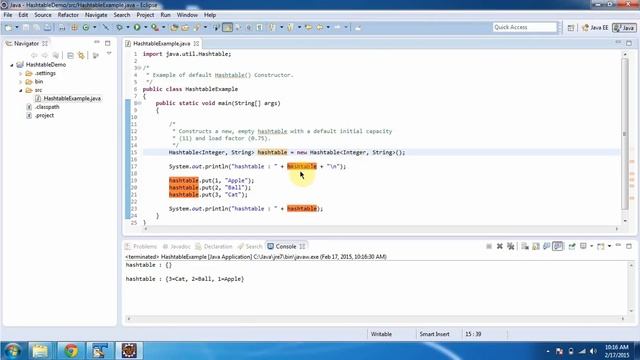The height and width of the screenshot is (360, 640).
Task: Switch to the Search tab
Action: coord(250,247)
